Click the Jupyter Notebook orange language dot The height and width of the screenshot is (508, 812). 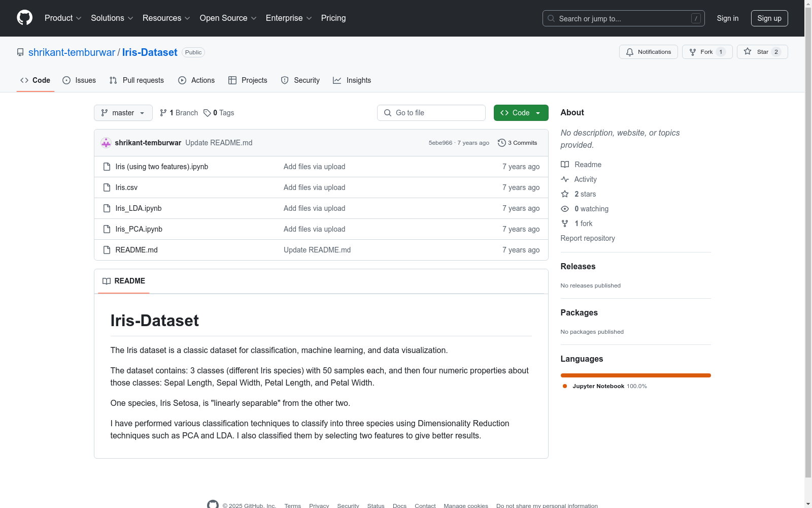click(565, 386)
